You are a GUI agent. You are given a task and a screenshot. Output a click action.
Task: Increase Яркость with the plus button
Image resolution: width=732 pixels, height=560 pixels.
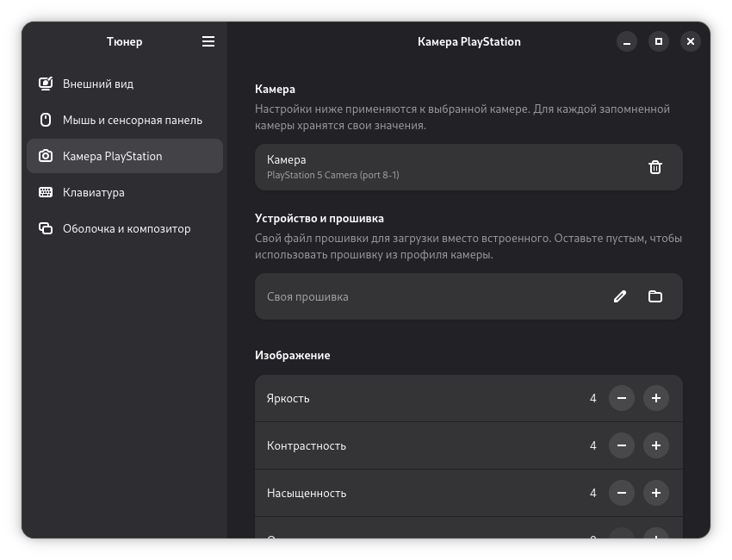point(656,398)
